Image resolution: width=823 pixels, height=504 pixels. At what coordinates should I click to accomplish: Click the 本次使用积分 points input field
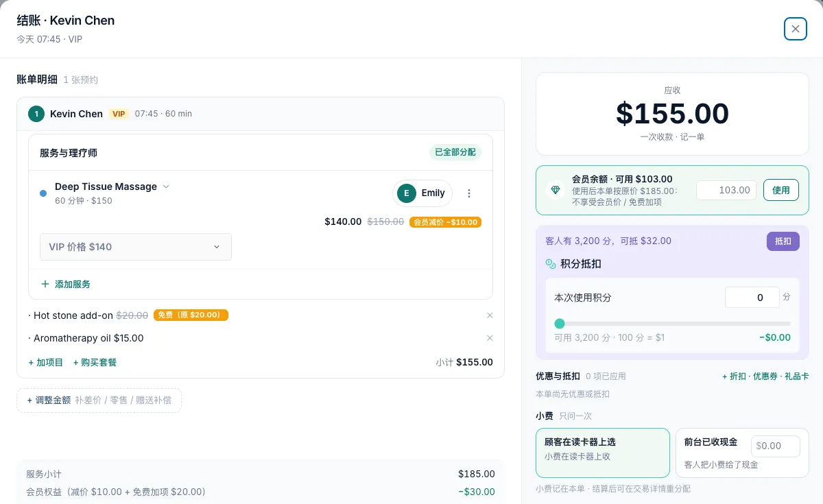752,298
